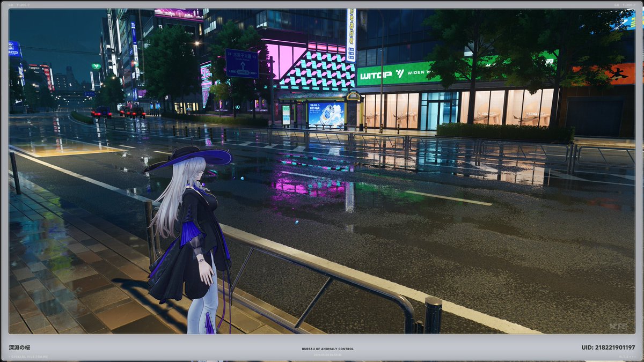Click the timestamp under the Bureau caption

tap(327, 354)
